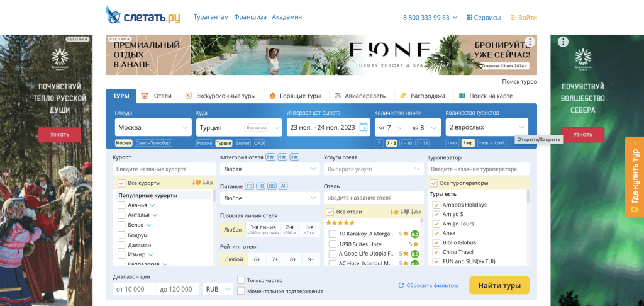Select the 5-star category quick badge

coord(270,157)
